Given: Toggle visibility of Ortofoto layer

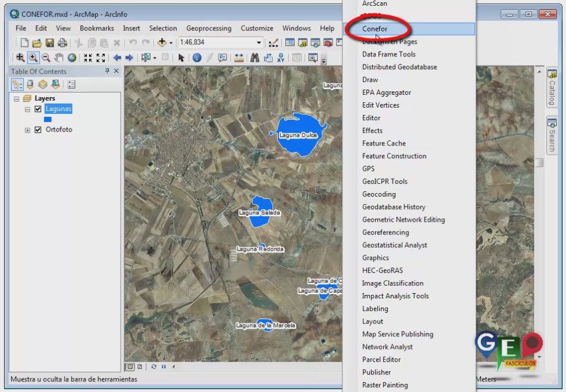Looking at the screenshot, I should [x=38, y=130].
